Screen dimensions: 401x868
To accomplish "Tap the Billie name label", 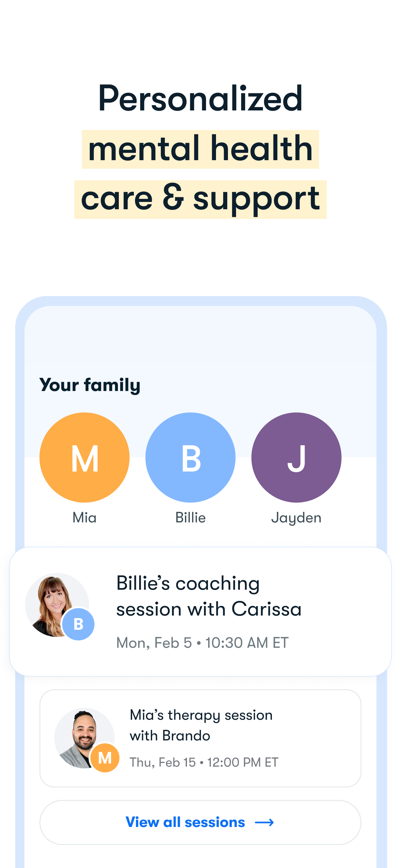I will [190, 518].
